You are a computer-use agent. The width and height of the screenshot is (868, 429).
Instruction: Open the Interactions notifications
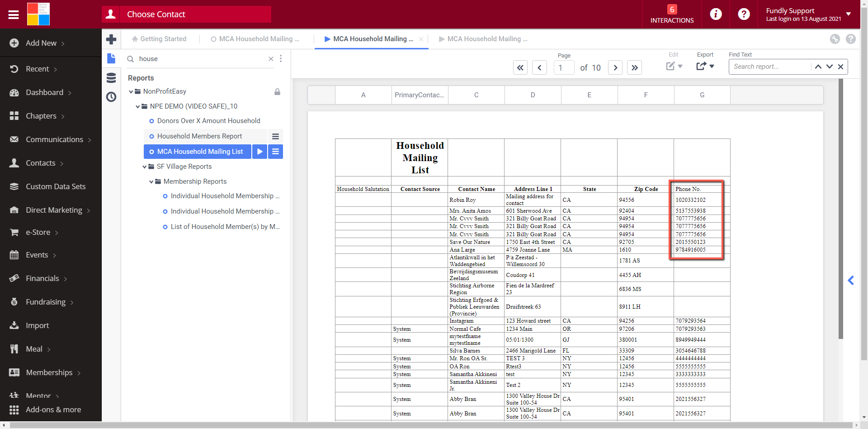click(672, 14)
